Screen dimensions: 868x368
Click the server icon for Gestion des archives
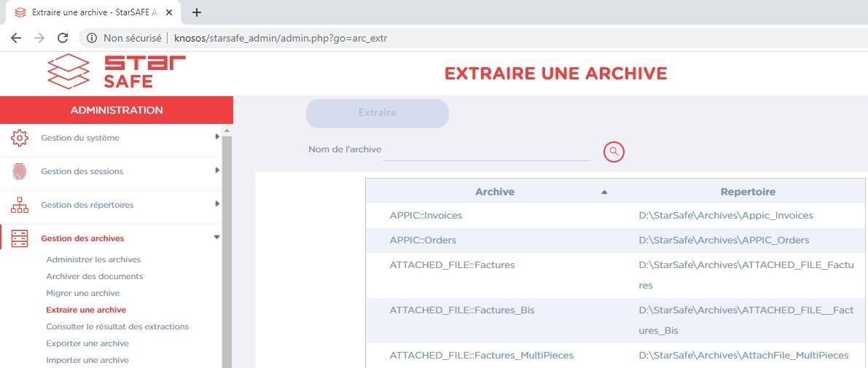click(x=20, y=238)
